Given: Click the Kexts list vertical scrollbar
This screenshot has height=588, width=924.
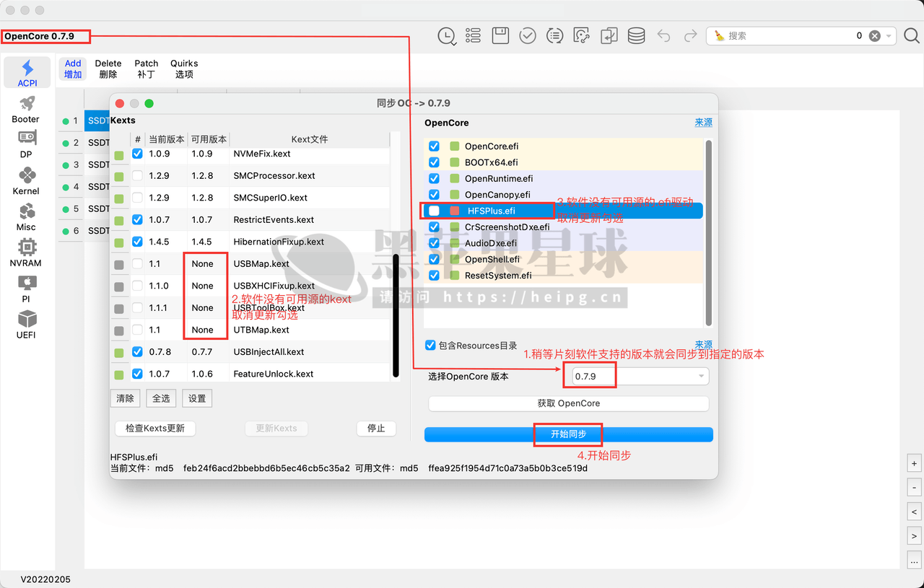Looking at the screenshot, I should [x=396, y=315].
